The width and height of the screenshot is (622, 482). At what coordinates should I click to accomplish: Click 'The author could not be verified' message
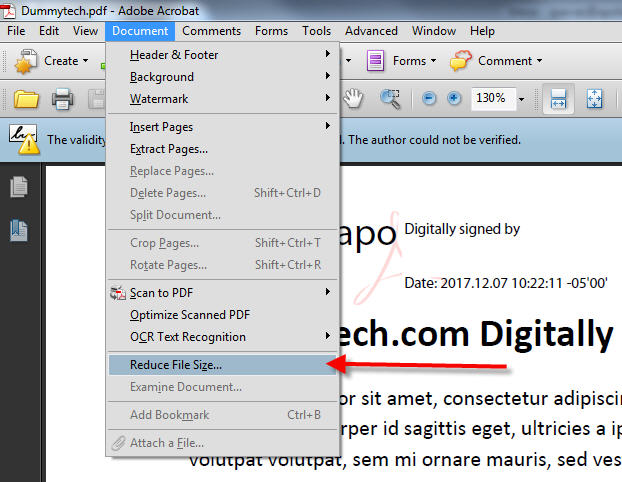tap(434, 140)
